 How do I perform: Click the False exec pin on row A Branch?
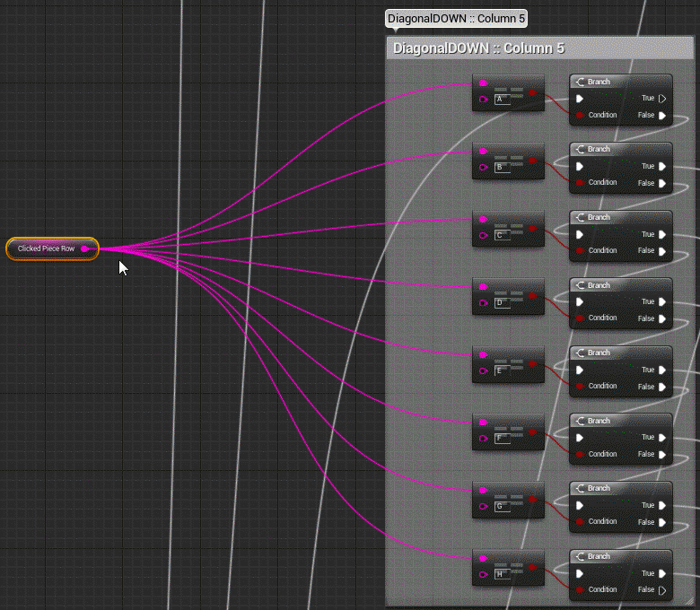point(662,116)
